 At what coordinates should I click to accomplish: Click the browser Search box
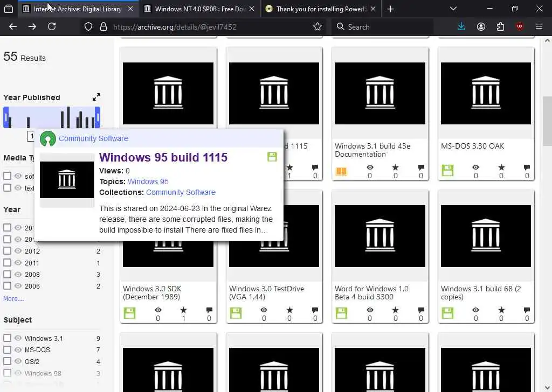(382, 27)
